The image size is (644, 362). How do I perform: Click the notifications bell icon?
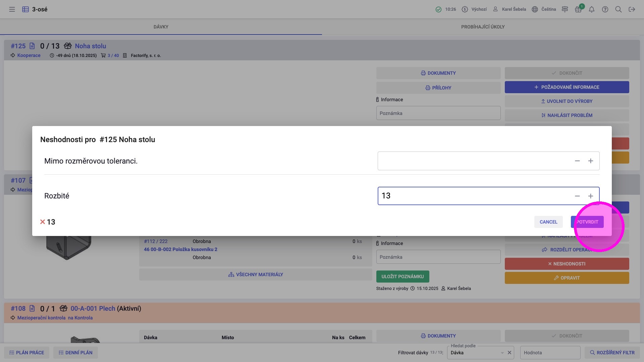592,9
